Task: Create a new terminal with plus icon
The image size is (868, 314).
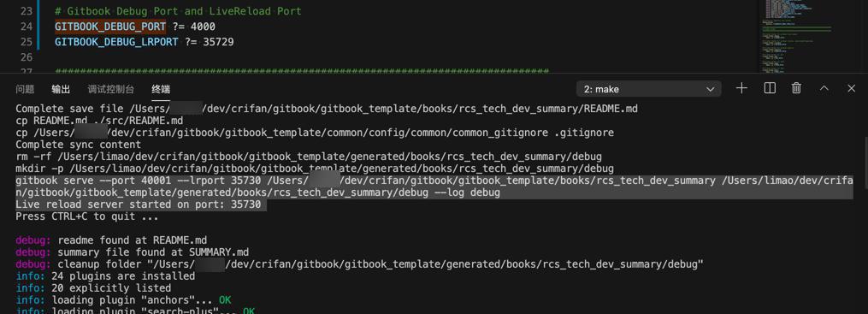Action: 741,89
